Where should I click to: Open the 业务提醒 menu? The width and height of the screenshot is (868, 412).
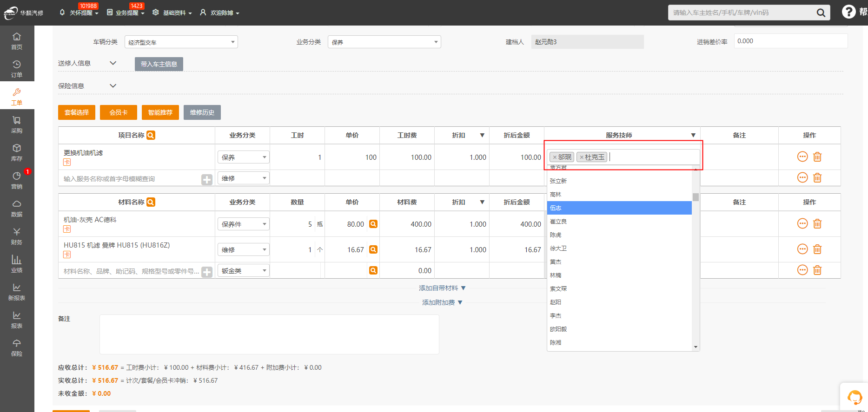click(126, 13)
